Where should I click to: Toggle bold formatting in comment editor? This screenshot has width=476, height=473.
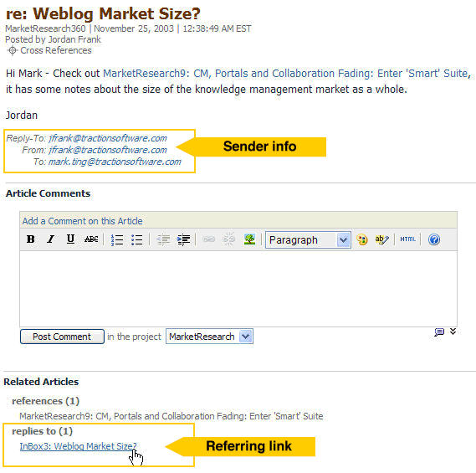(x=31, y=239)
